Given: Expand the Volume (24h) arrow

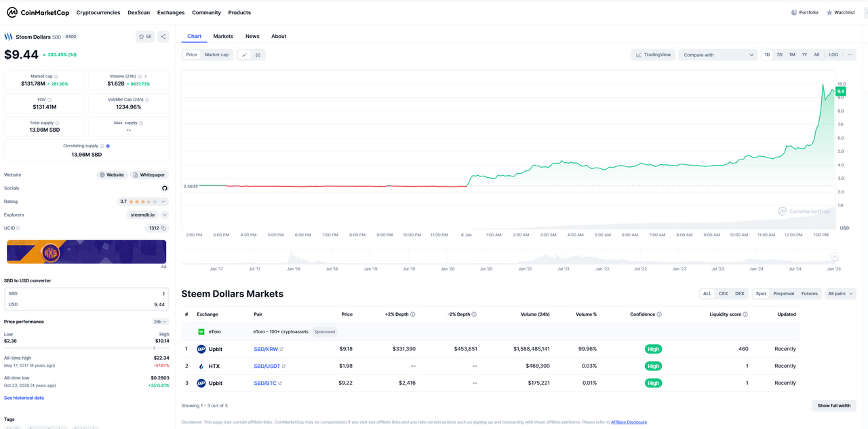Looking at the screenshot, I should (x=146, y=77).
